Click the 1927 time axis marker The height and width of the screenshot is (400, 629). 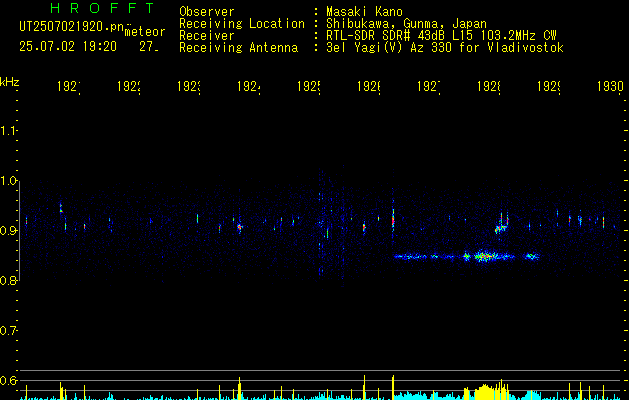point(429,86)
